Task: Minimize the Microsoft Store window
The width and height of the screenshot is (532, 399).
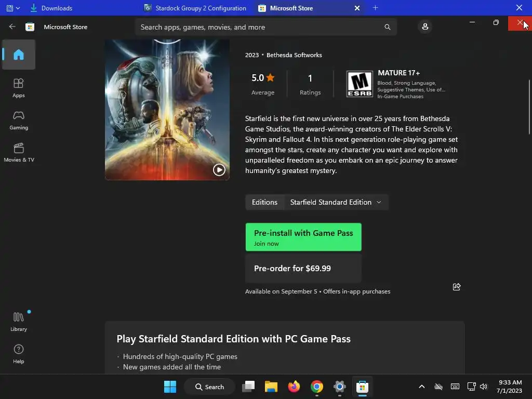Action: point(472,22)
